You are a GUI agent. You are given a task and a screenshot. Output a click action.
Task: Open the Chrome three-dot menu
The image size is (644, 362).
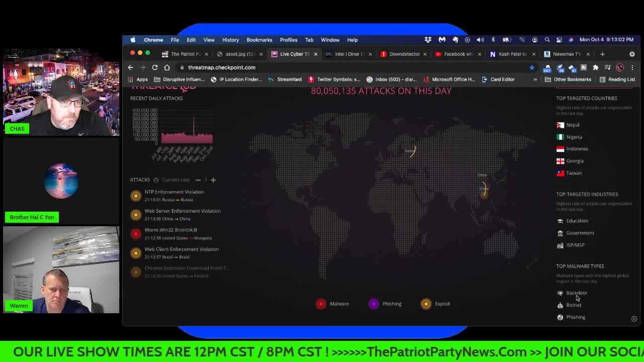(632, 67)
